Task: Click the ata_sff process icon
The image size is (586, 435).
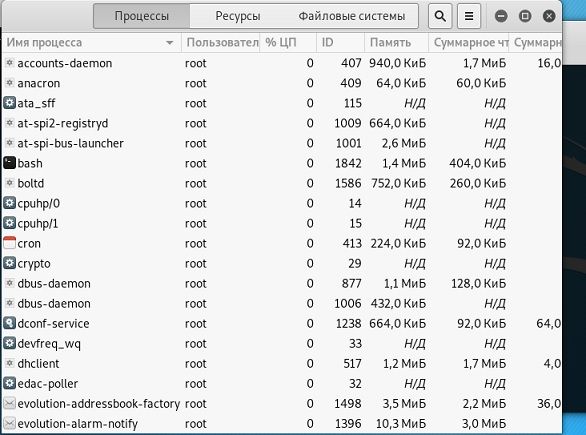Action: click(x=10, y=103)
